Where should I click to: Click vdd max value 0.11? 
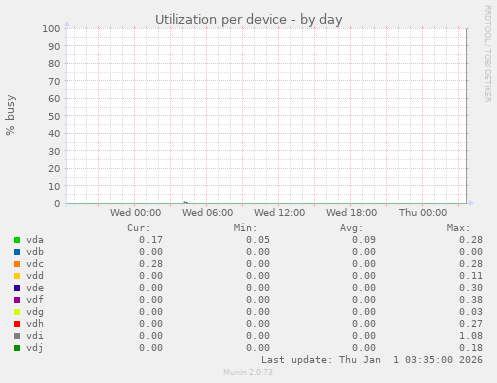point(471,276)
